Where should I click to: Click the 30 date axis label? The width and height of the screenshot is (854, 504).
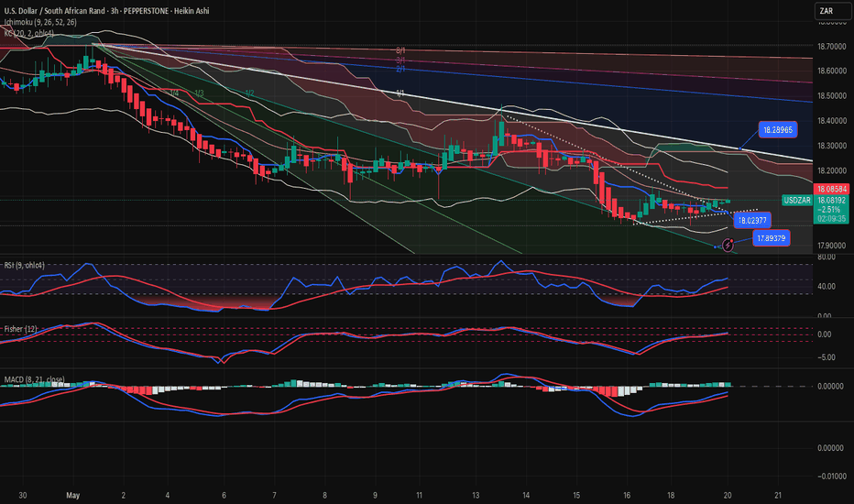[22, 495]
